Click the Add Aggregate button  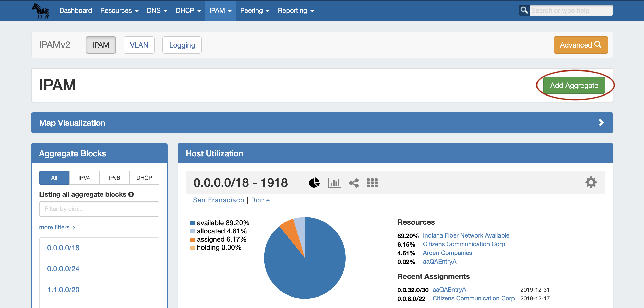click(574, 85)
